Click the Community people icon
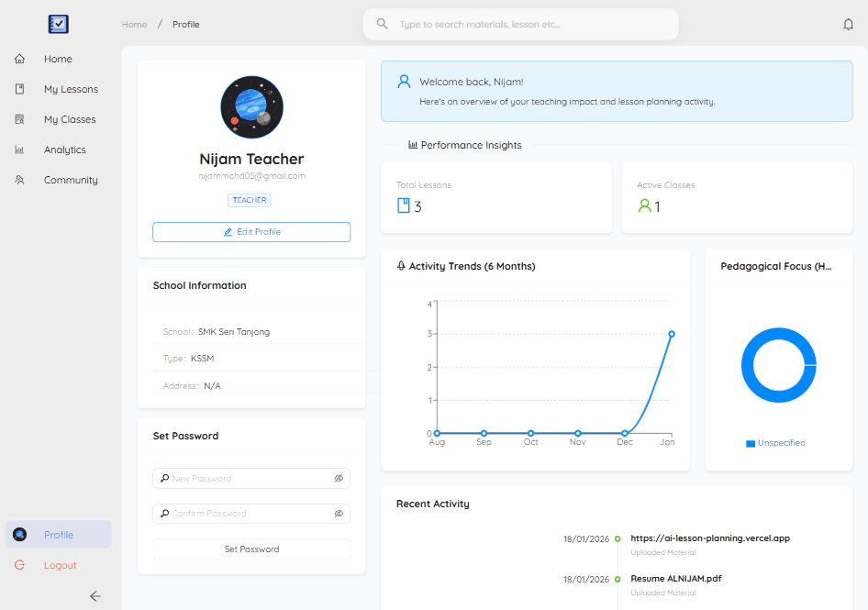 coord(19,180)
